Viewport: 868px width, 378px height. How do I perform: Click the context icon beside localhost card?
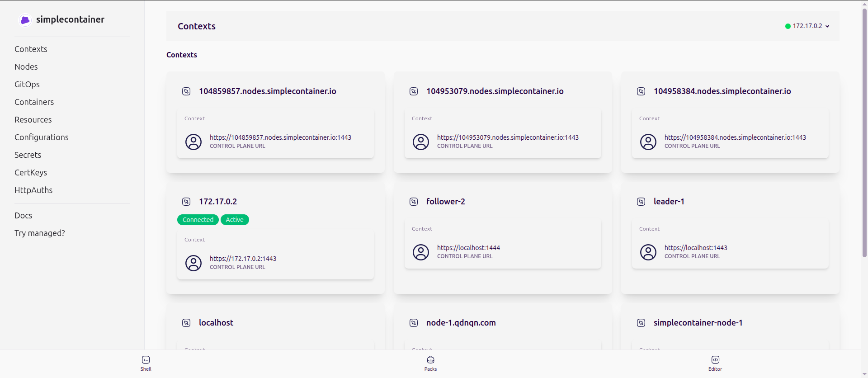[x=186, y=323]
